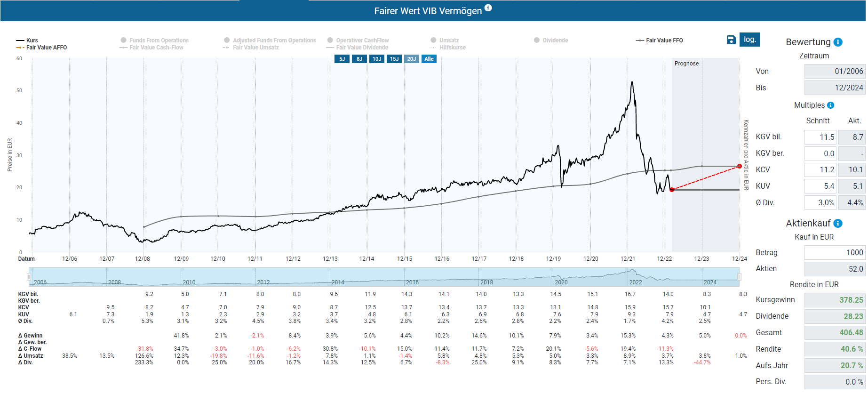Screen dimensions: 868x394
Task: Click the KGV bil. Schnitt value field
Action: tap(820, 137)
